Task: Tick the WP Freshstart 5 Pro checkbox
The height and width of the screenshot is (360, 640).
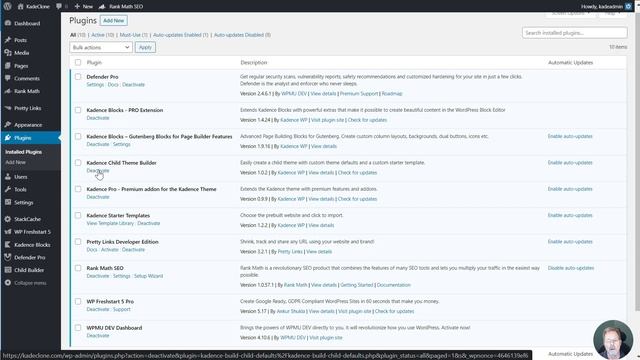Action: point(78,301)
